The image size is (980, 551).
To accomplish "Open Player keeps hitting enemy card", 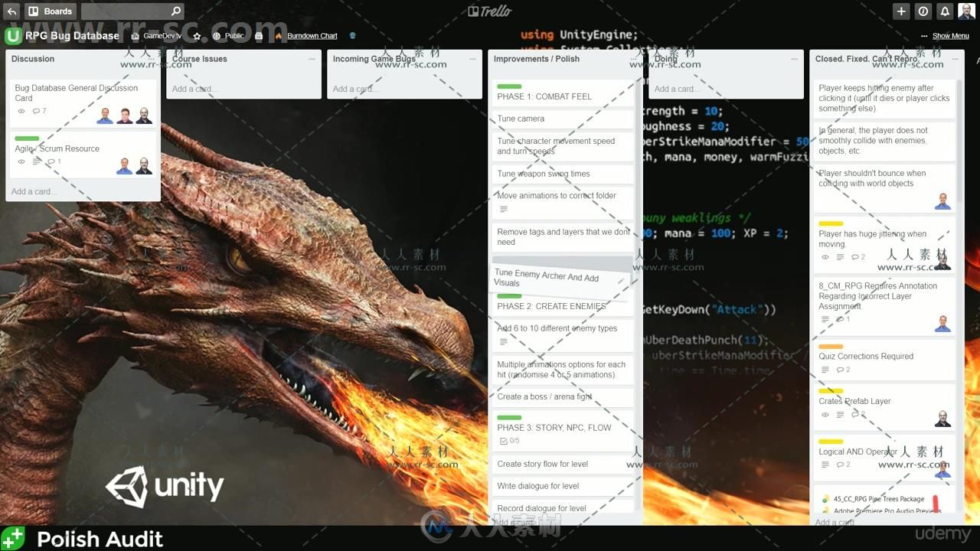I will (884, 99).
